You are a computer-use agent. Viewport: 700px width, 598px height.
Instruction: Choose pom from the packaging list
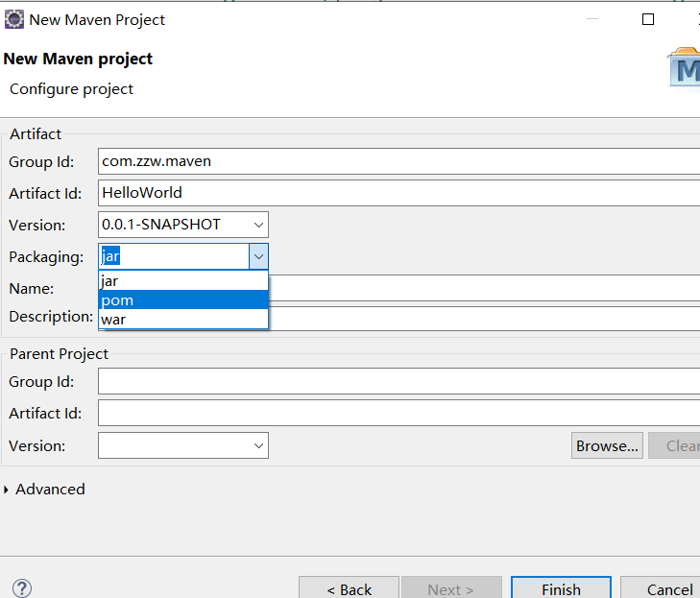pyautogui.click(x=183, y=299)
